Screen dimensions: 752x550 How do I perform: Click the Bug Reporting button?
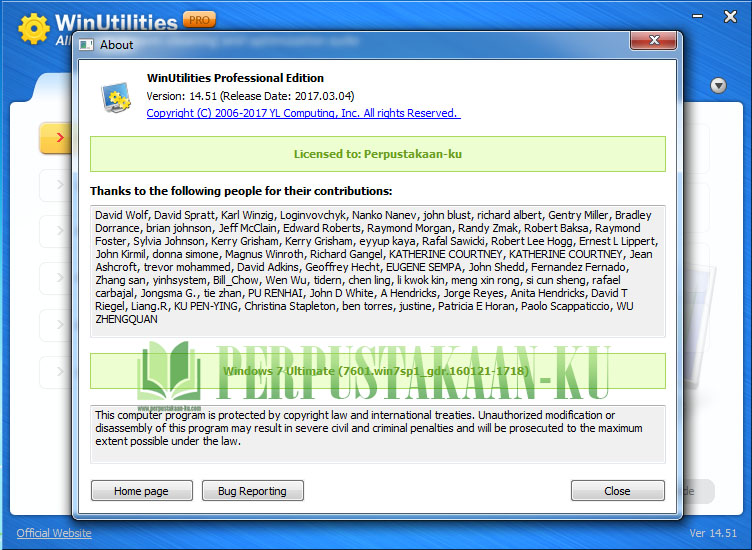coord(252,491)
